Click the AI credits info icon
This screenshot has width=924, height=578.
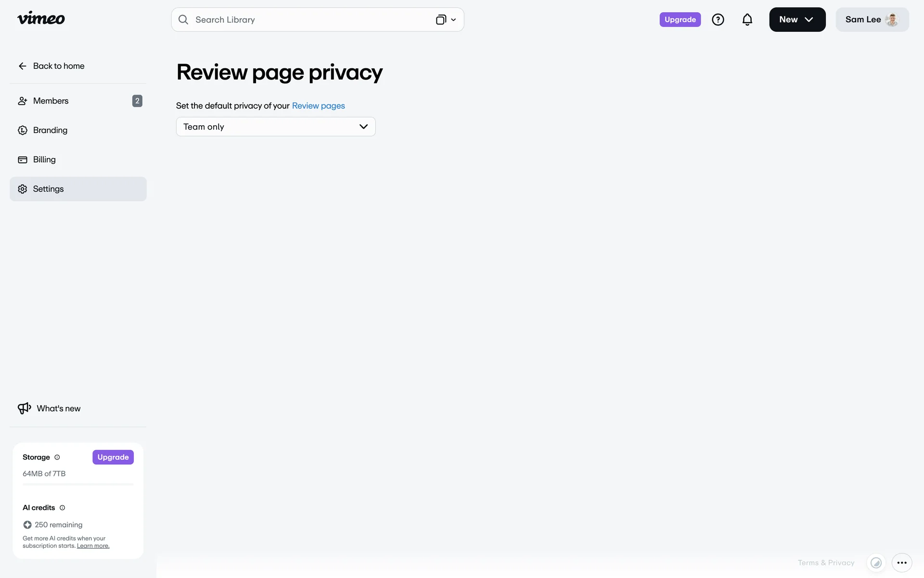(x=62, y=508)
